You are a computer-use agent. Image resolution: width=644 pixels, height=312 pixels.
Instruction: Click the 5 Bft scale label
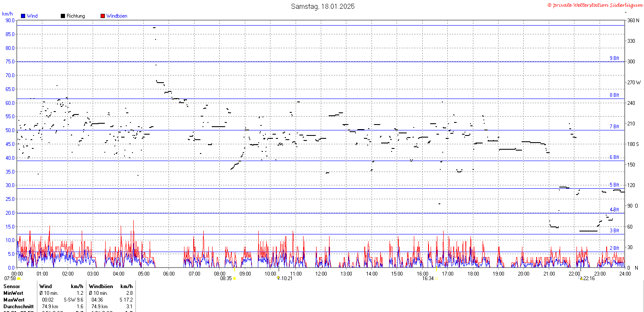[614, 185]
